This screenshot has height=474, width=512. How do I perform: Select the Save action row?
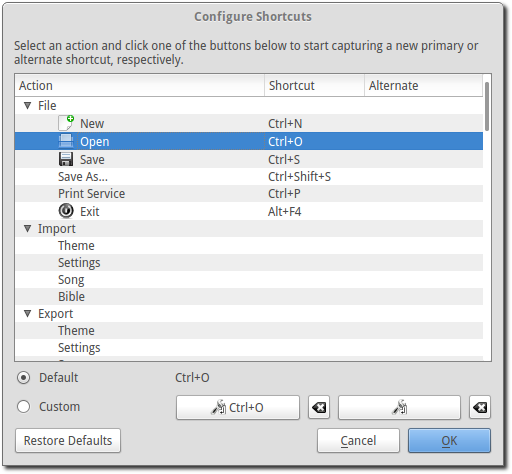(x=249, y=159)
